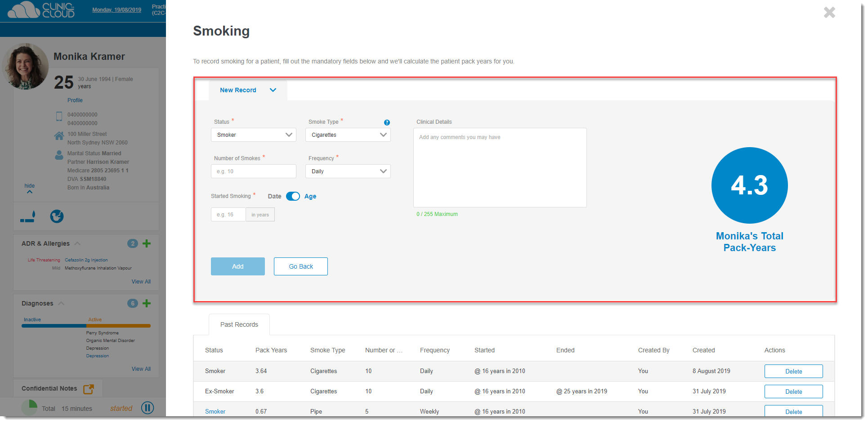The height and width of the screenshot is (423, 868).
Task: Click the Clinic to Cloud logo
Action: [41, 10]
